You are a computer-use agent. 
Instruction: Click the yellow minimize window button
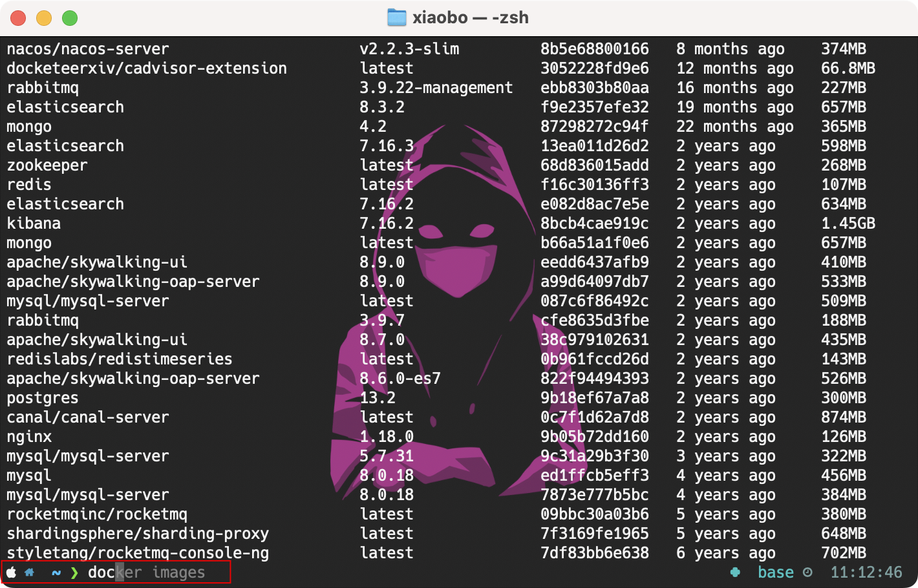pos(44,18)
